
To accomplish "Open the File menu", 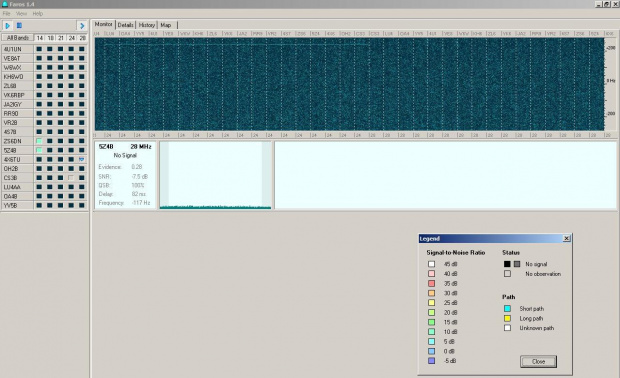I will coord(6,13).
